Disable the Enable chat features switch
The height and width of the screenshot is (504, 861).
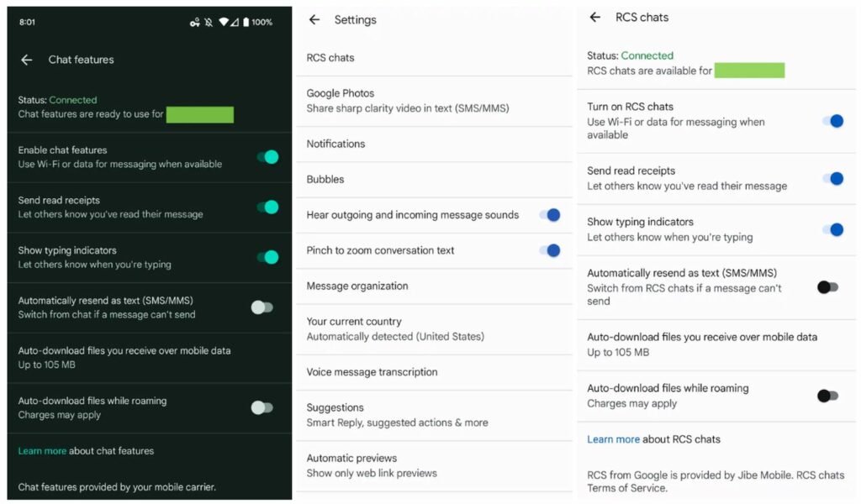pos(268,157)
